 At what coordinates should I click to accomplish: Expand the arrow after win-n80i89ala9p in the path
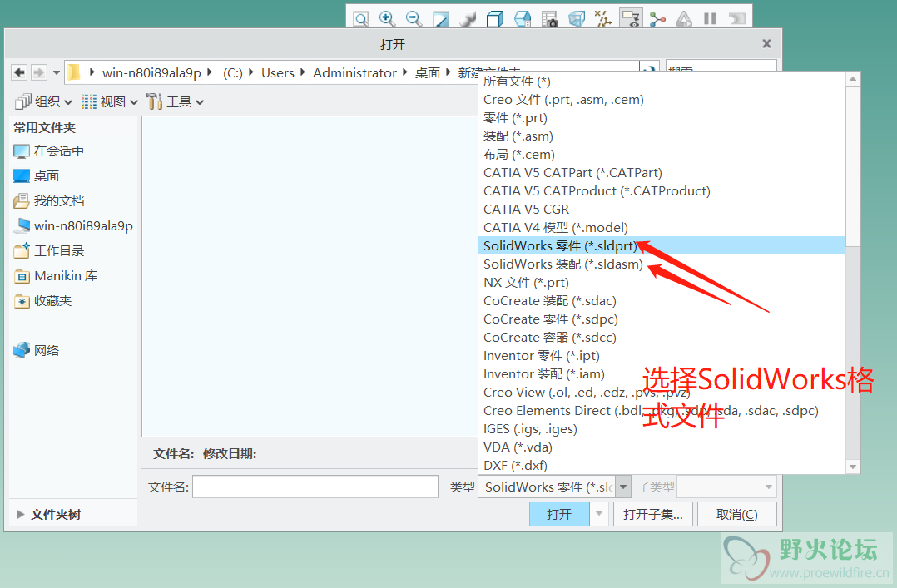point(210,72)
